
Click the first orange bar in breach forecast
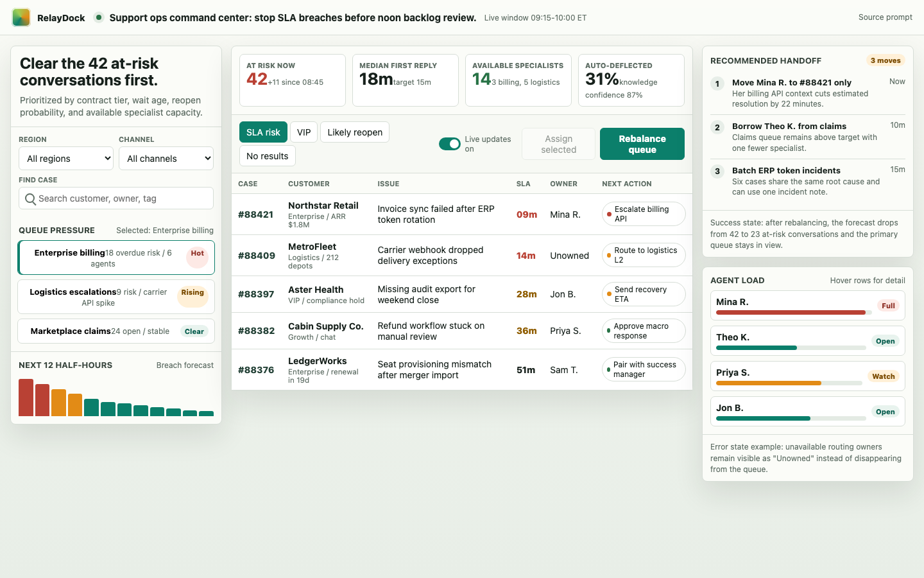[x=58, y=403]
